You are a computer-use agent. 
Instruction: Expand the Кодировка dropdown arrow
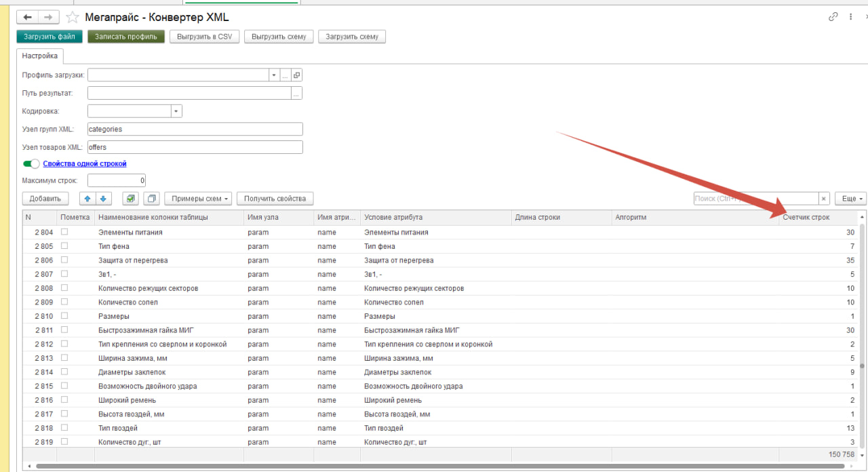click(176, 111)
